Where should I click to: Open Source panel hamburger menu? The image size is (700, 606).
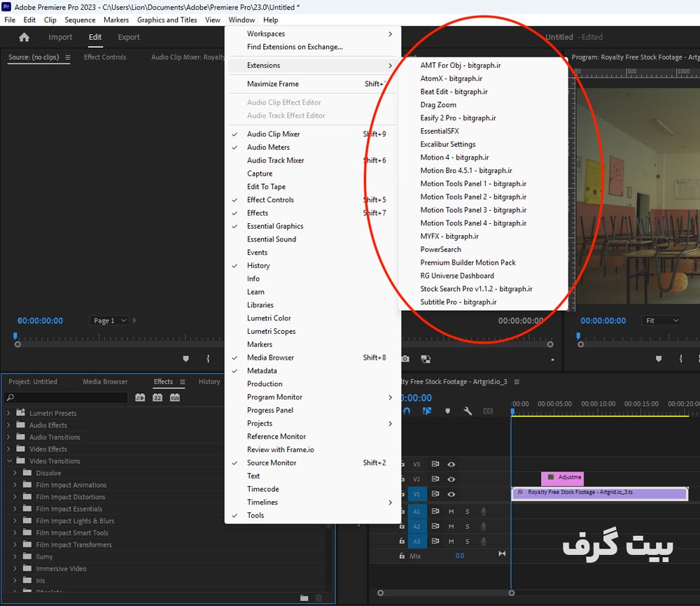point(68,57)
